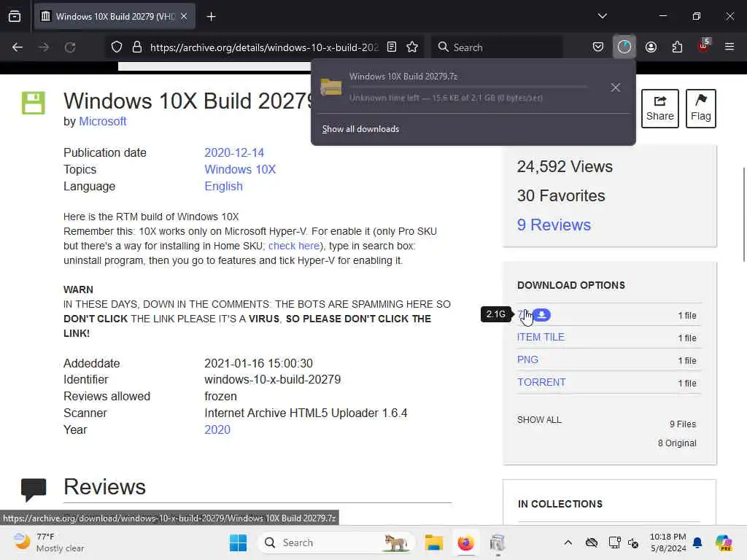Open Firefox View icon in tab strip
Image resolution: width=747 pixels, height=560 pixels.
click(15, 16)
